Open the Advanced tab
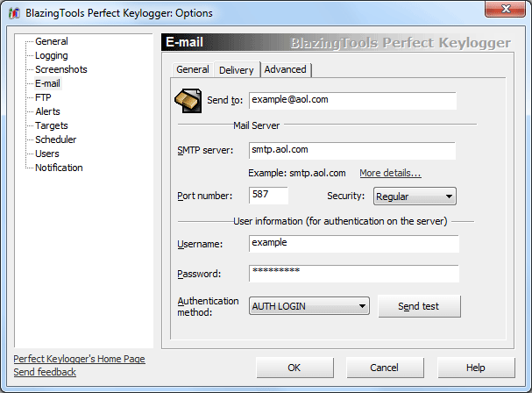The height and width of the screenshot is (393, 532). click(x=286, y=69)
